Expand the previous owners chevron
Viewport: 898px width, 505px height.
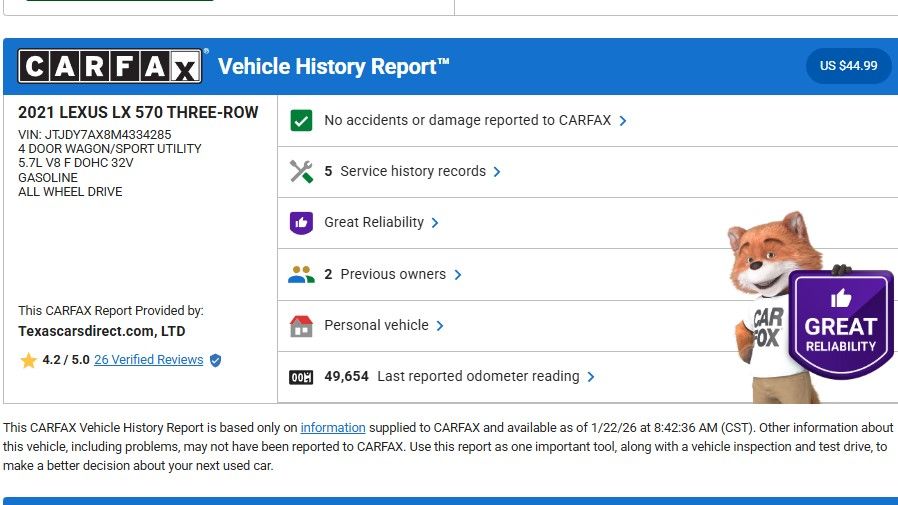[458, 275]
